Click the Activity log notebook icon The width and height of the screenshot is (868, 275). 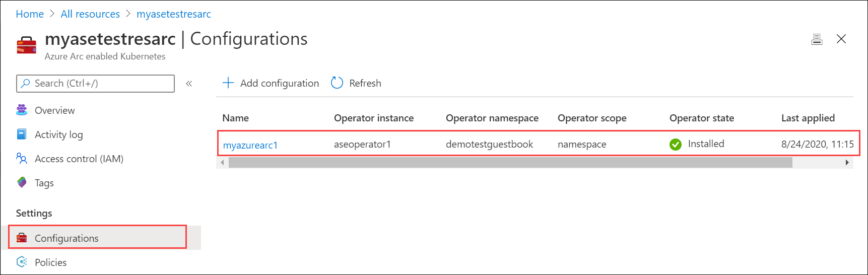pos(22,134)
